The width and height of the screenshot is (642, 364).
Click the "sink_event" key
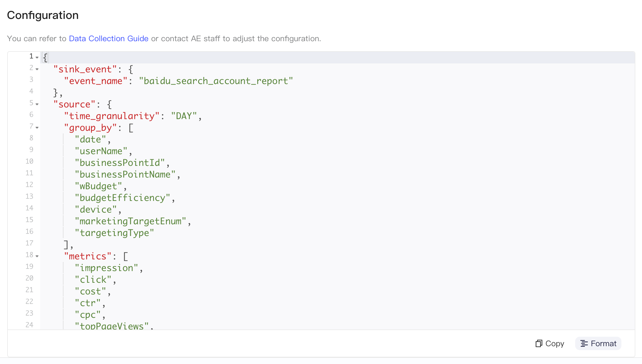(x=85, y=69)
